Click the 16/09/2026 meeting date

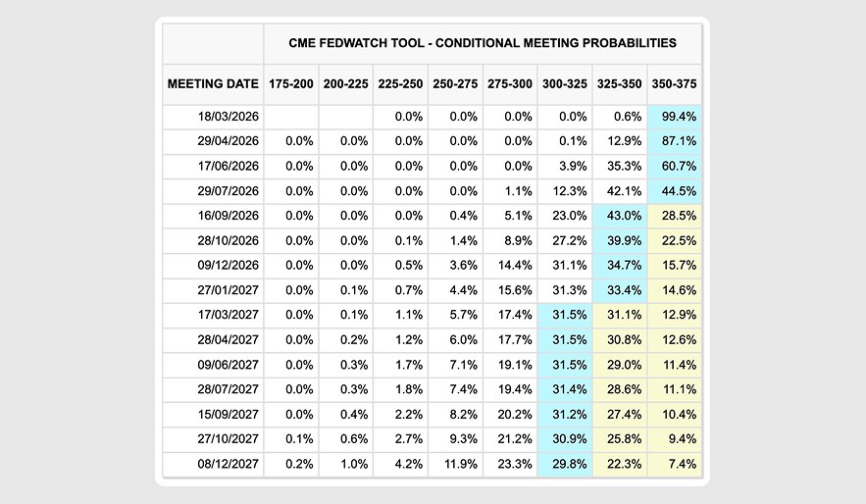[228, 217]
